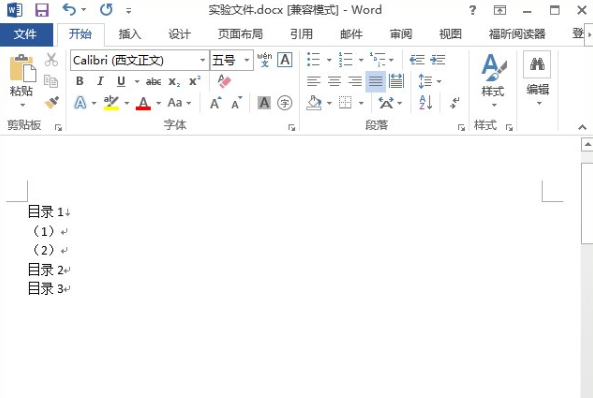Center the text
Viewport: 593px width, 398px height.
[334, 81]
